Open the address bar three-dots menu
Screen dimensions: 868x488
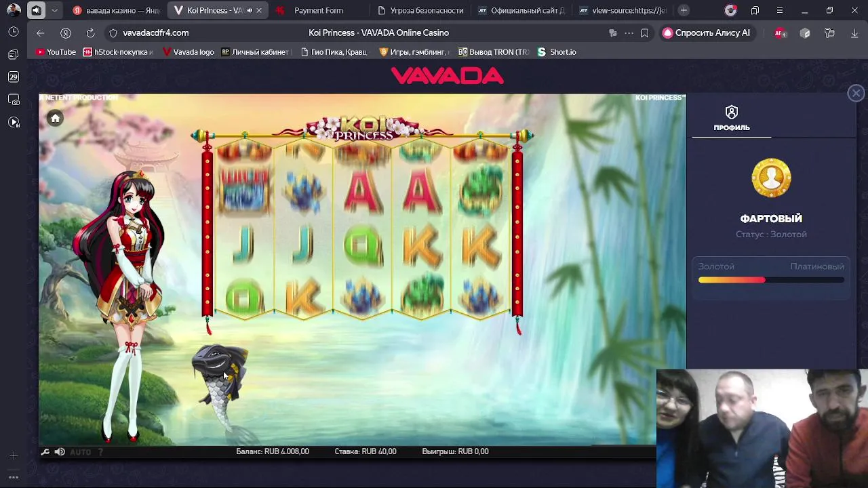click(x=629, y=33)
